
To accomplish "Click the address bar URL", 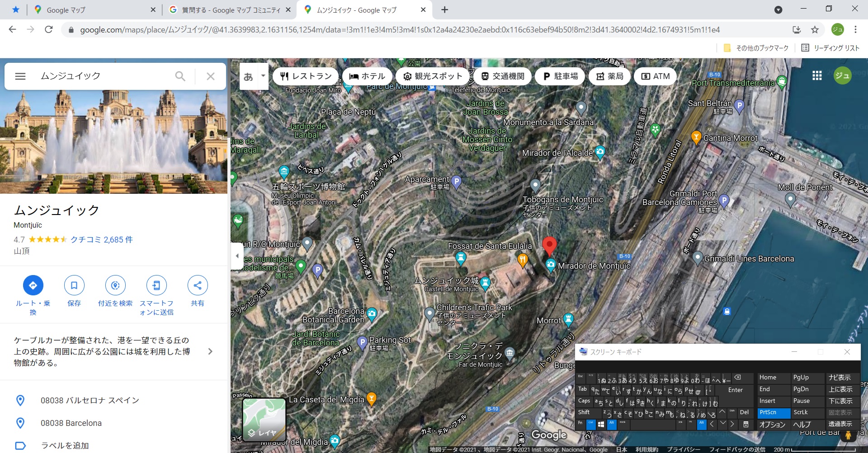I will click(x=400, y=30).
